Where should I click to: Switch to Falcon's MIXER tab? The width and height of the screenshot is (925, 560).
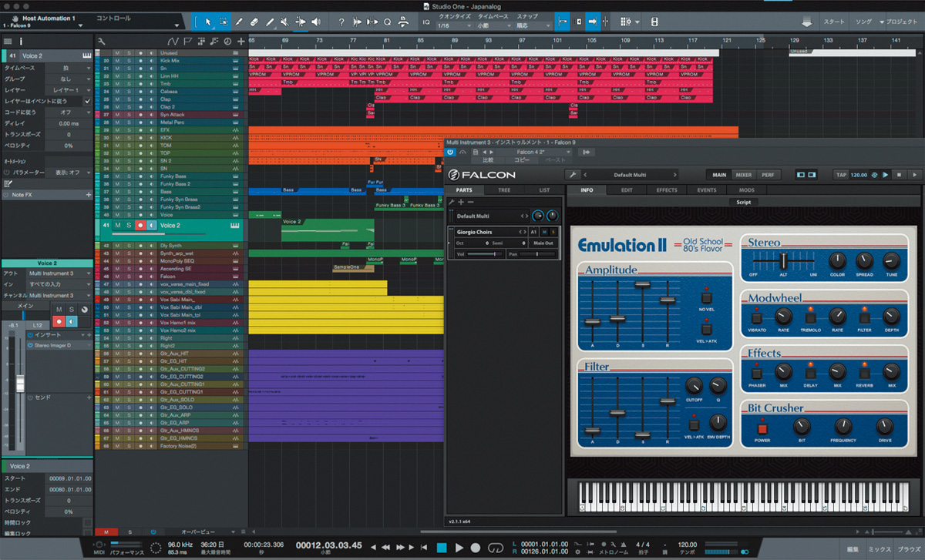(742, 174)
